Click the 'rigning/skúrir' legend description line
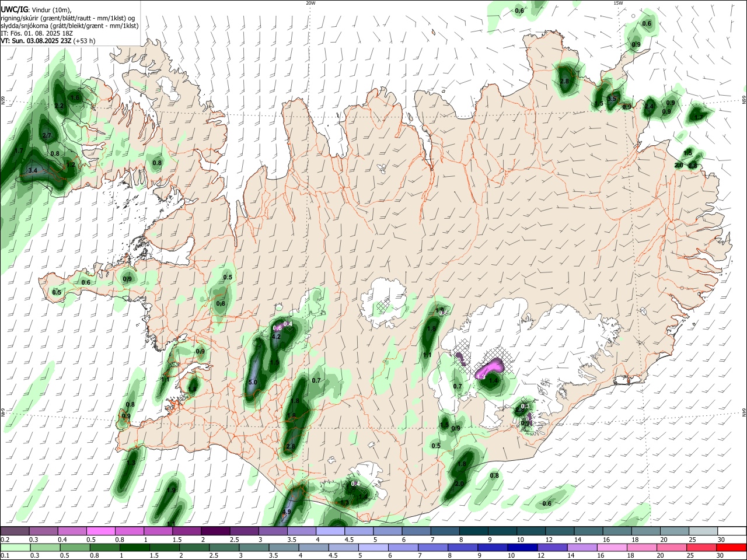Image resolution: width=747 pixels, height=560 pixels. point(67,18)
